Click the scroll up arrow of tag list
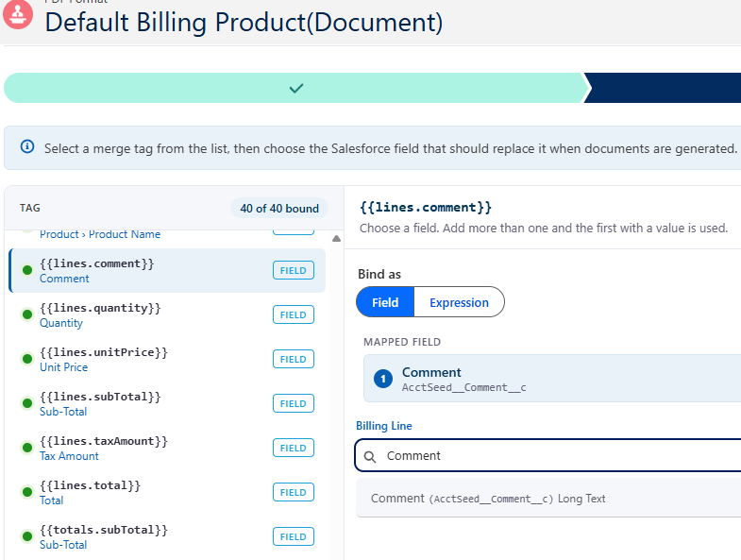The height and width of the screenshot is (560, 741). click(336, 239)
